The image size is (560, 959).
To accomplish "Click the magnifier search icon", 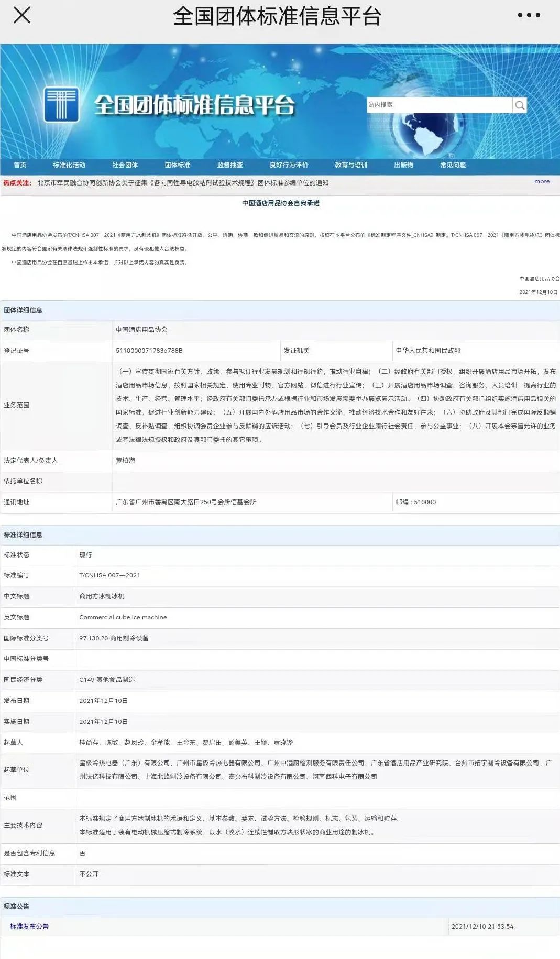I will [519, 105].
